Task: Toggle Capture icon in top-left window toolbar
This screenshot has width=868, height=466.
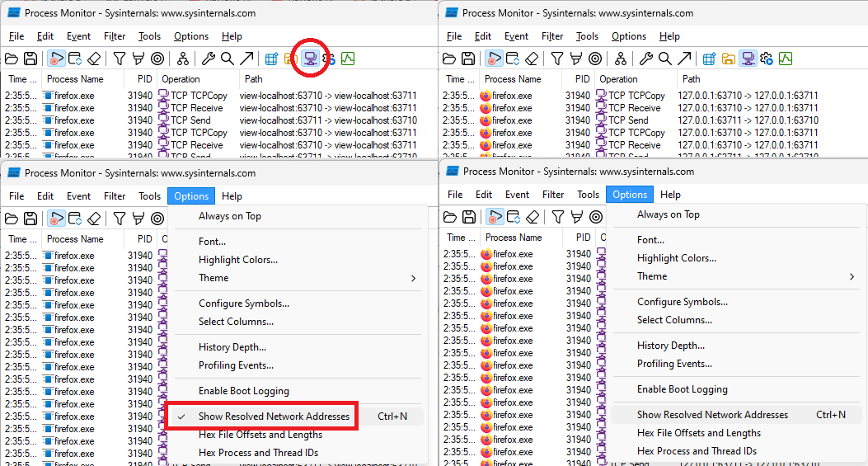Action: [x=56, y=59]
